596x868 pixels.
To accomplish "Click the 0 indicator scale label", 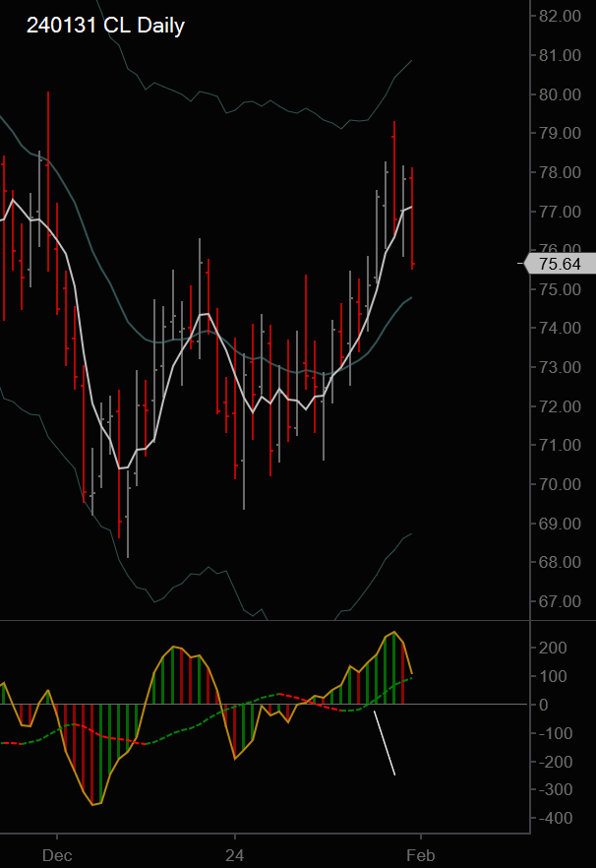I will [x=544, y=706].
